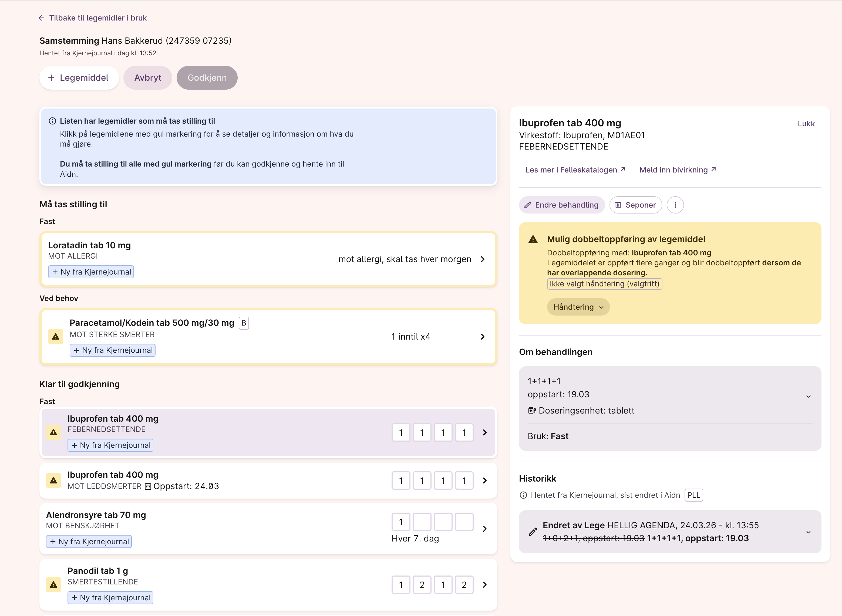Click Seponer button with trash icon

(635, 205)
